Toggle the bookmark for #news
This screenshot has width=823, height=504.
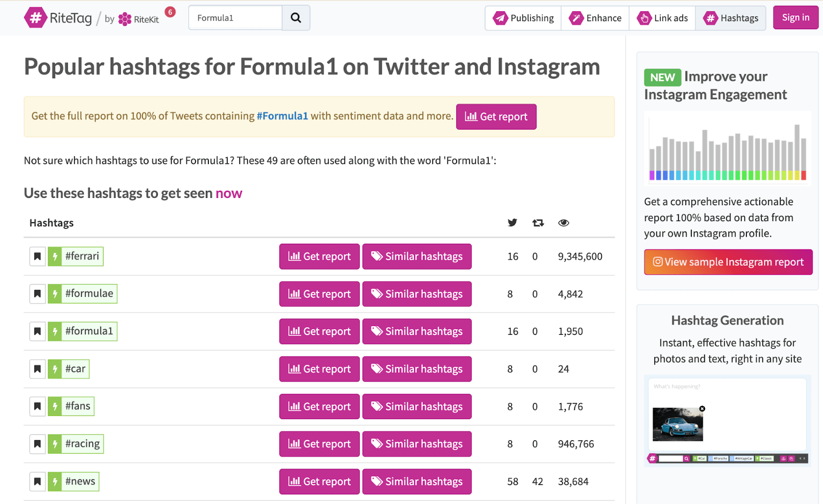[37, 481]
